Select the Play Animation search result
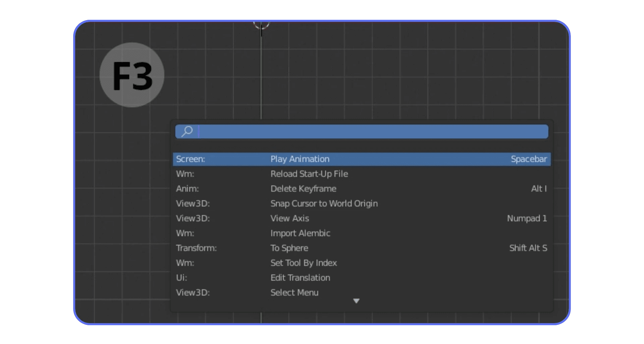 click(x=300, y=159)
